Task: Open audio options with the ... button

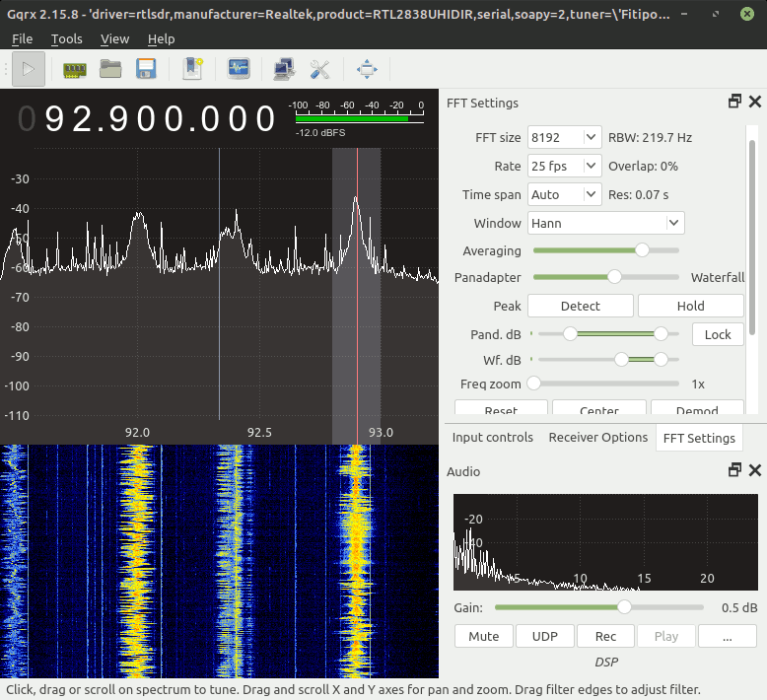Action: [x=728, y=636]
